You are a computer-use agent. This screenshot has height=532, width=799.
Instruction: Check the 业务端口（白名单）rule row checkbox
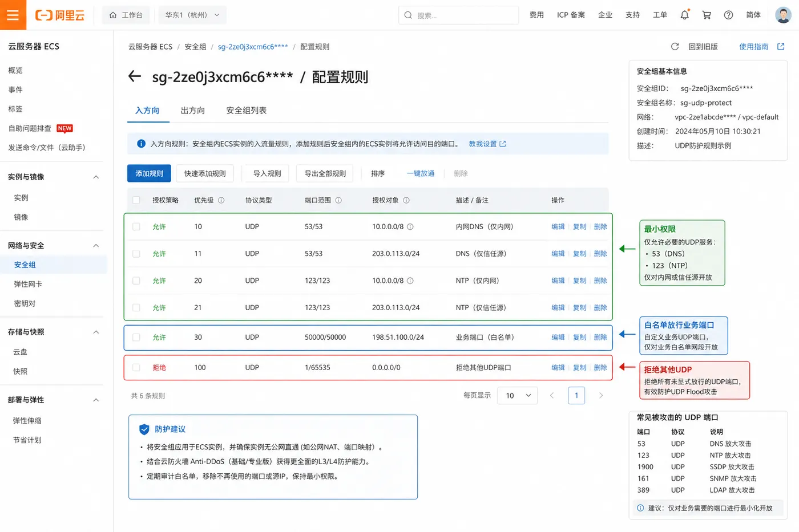136,338
